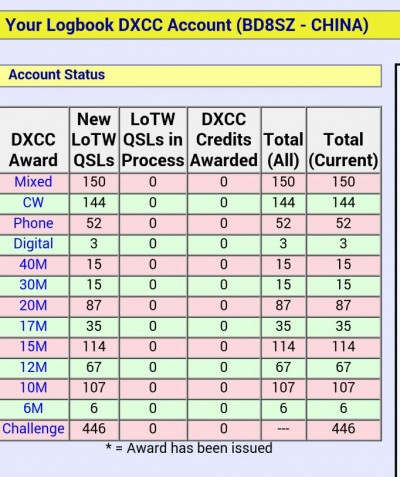
Task: Click the Logbook DXCC Account title banner
Action: (200, 25)
